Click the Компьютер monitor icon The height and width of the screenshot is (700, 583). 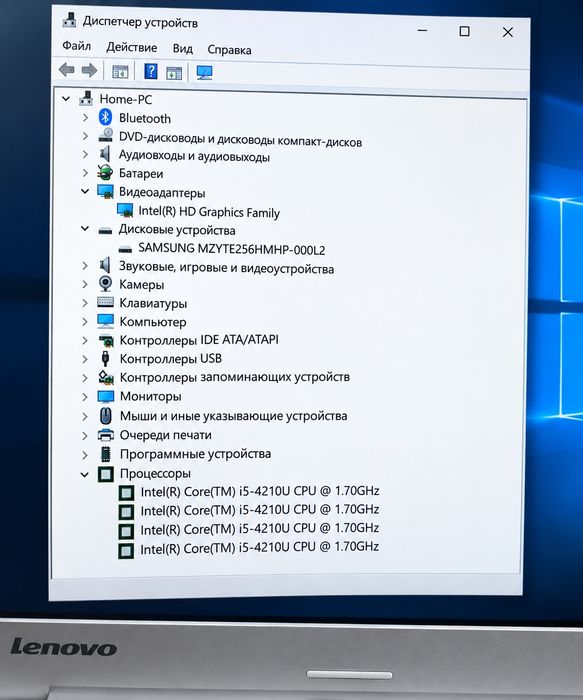(x=105, y=321)
